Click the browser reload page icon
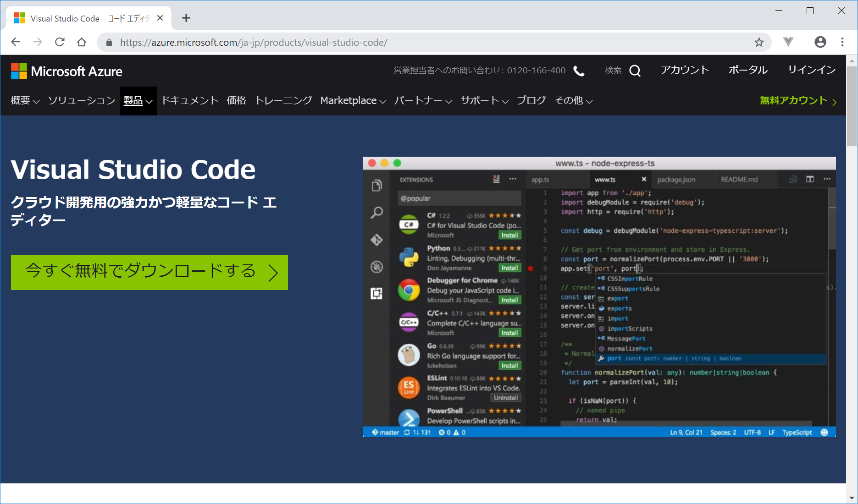Viewport: 858px width, 504px height. click(60, 42)
